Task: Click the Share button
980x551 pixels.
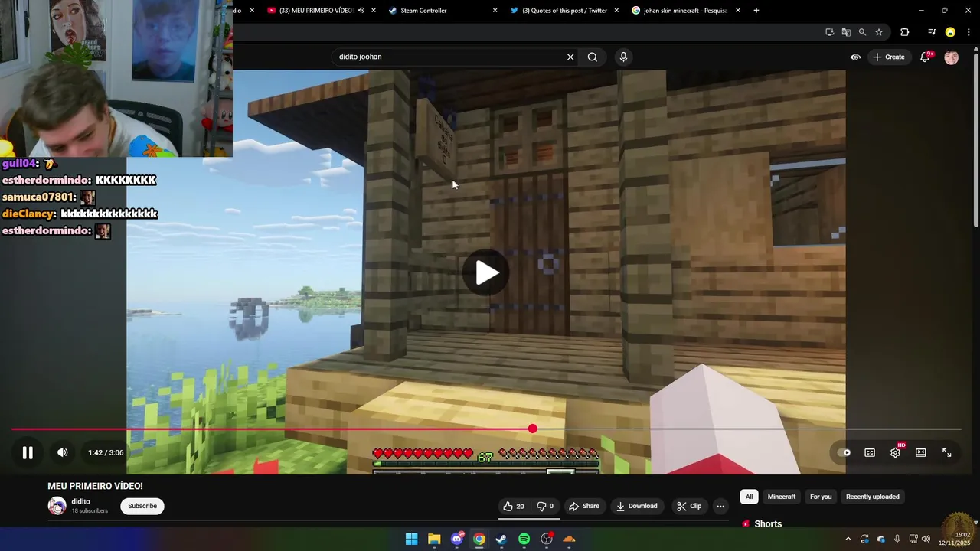Action: point(583,506)
